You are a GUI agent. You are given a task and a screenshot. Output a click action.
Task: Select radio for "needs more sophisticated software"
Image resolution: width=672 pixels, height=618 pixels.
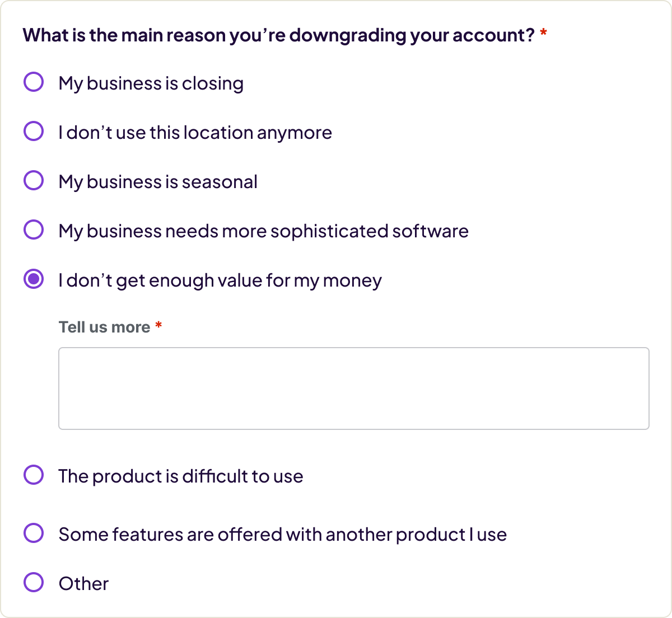coord(34,230)
